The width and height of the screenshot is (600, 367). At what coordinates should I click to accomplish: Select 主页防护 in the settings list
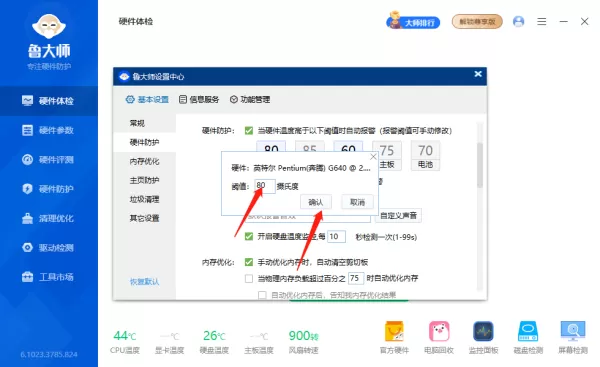point(145,180)
